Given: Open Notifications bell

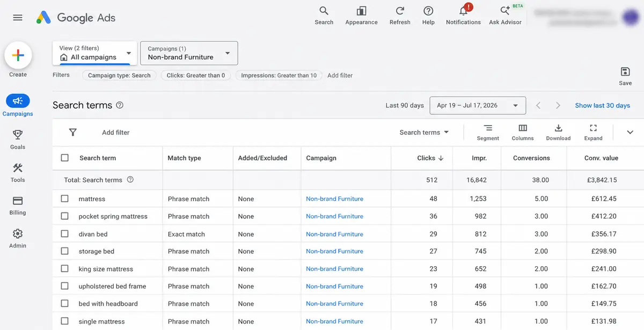Looking at the screenshot, I should point(463,16).
